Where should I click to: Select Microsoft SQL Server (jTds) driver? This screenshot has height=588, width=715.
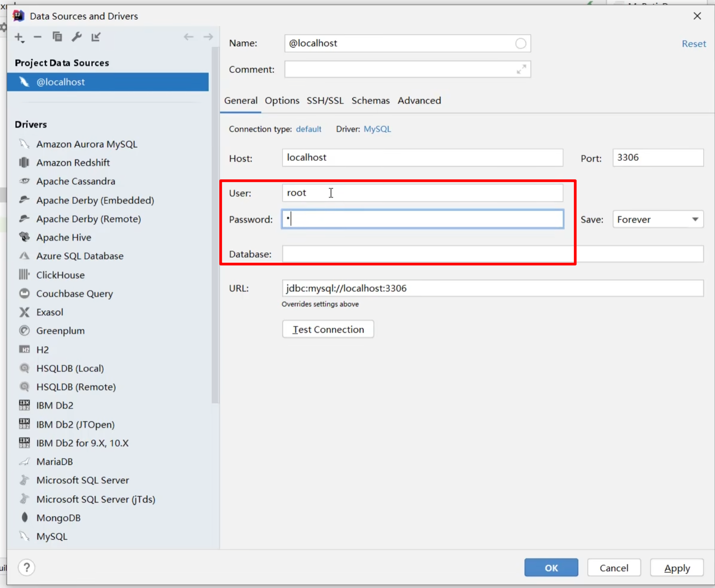(96, 499)
